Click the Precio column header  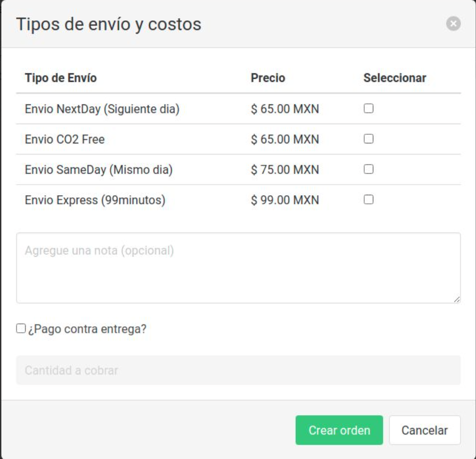[268, 78]
